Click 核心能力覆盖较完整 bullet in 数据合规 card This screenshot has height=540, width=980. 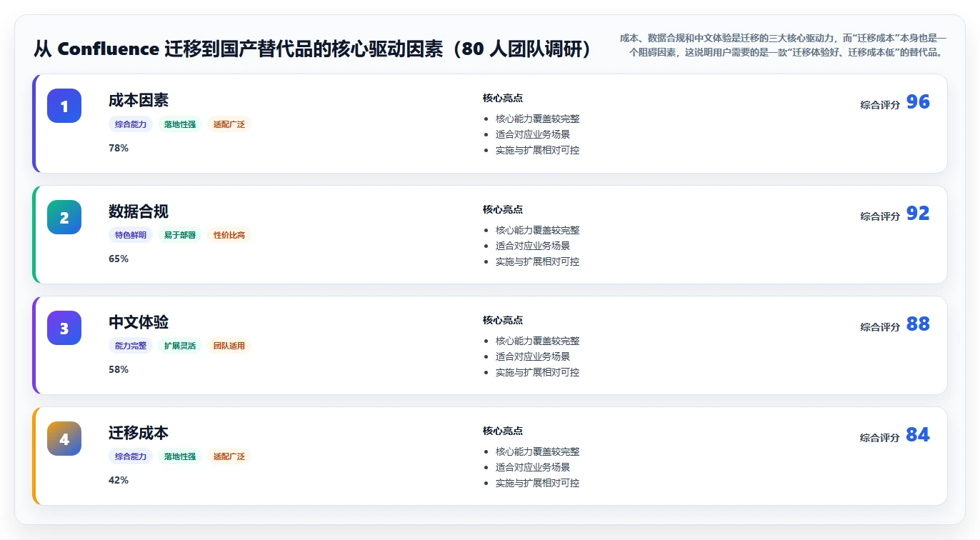538,230
